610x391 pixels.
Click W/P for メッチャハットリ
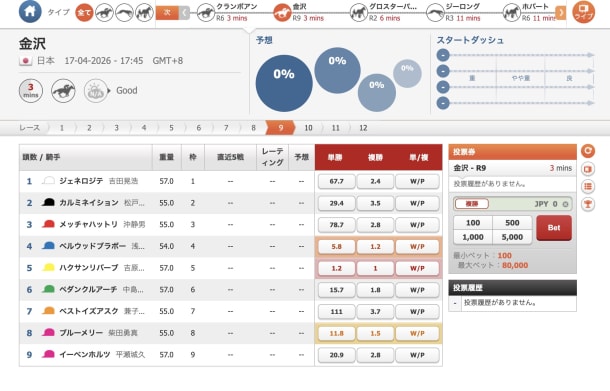click(417, 225)
